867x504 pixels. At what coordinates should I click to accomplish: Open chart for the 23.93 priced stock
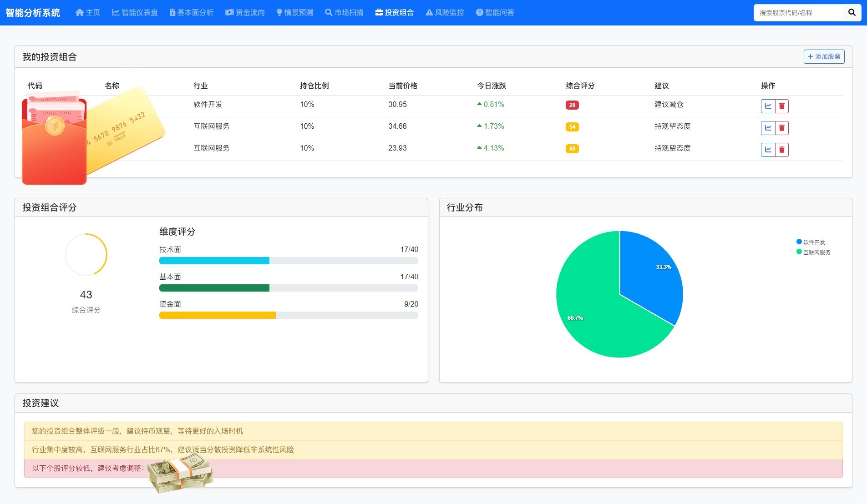coord(768,150)
